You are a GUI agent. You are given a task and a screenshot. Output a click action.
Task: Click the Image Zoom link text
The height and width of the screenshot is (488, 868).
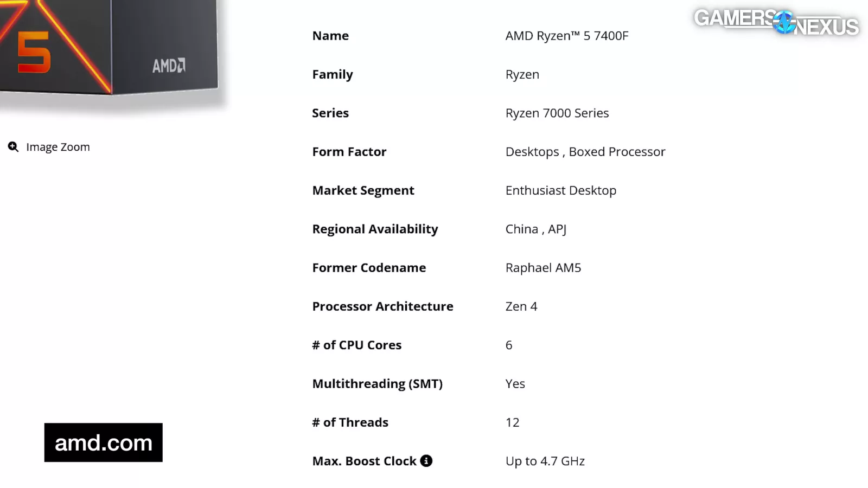[x=58, y=147]
